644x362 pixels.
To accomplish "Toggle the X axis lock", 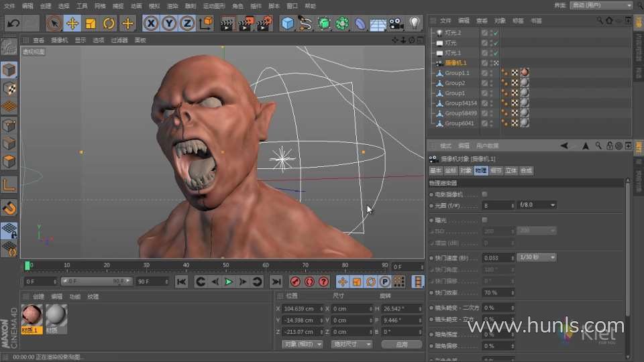I will coord(151,23).
